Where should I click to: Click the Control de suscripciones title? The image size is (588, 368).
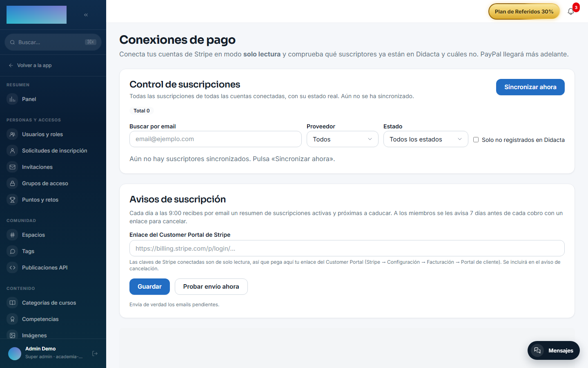[x=185, y=84]
